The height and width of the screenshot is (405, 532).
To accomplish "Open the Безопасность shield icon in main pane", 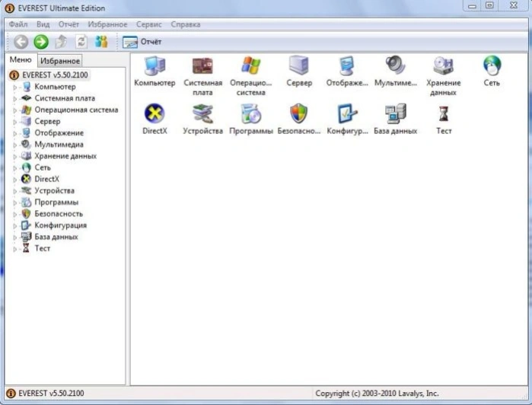I will (299, 113).
